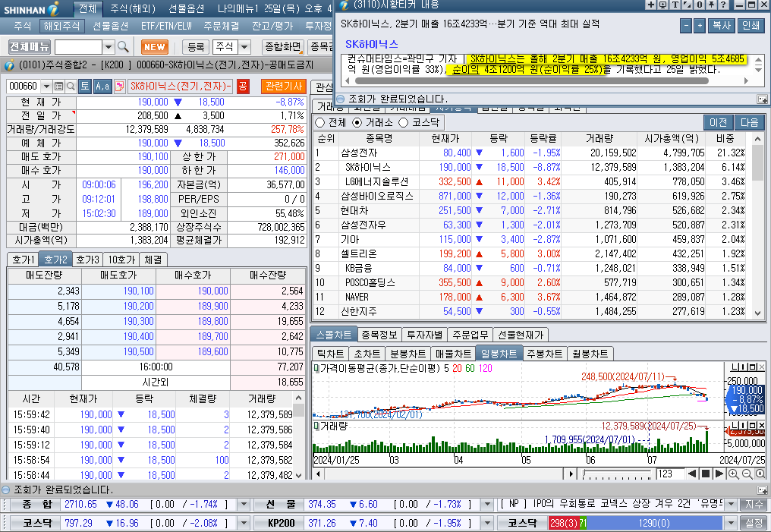Click the menu search input box

[x=79, y=47]
